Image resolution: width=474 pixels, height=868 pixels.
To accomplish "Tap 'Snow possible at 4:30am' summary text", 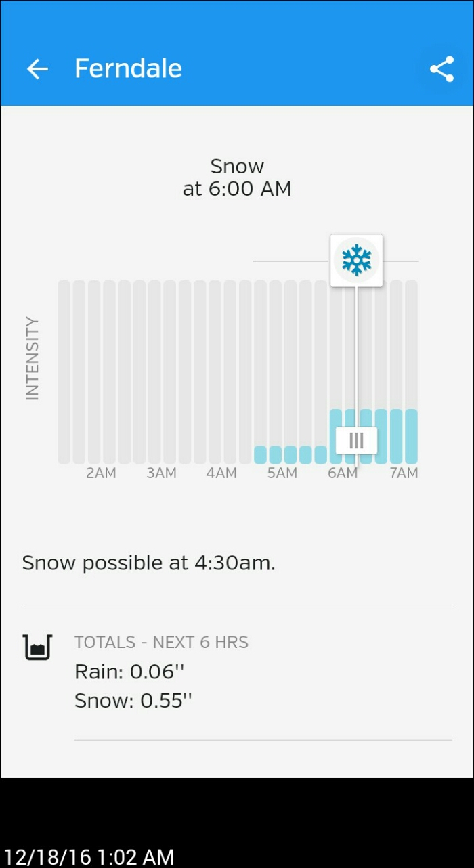I will click(148, 563).
